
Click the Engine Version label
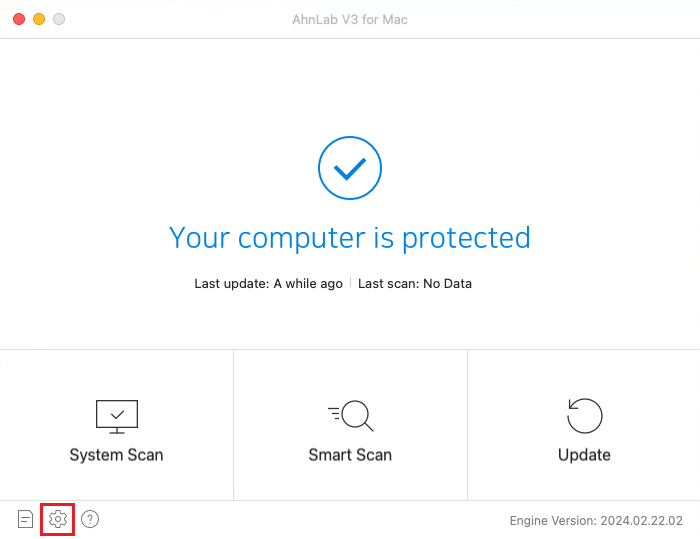pos(553,521)
